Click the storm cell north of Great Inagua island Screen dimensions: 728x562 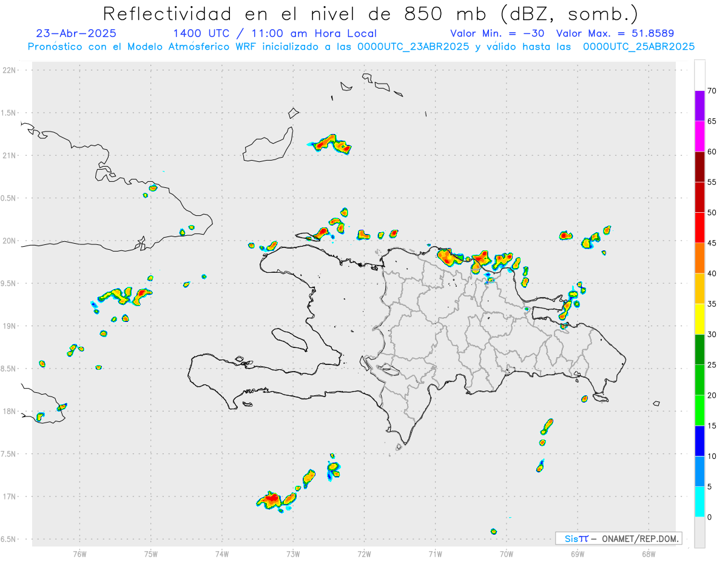(x=331, y=144)
